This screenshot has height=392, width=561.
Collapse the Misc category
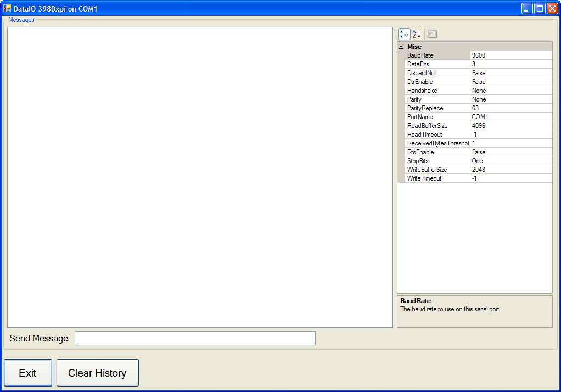click(x=401, y=47)
